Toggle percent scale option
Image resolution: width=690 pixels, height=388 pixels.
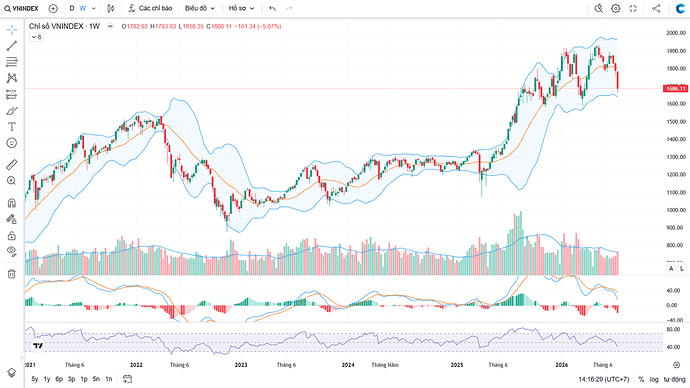coord(642,379)
